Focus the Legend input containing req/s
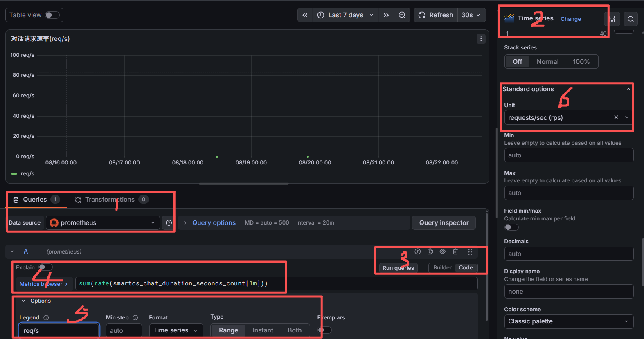This screenshot has width=644, height=339. pyautogui.click(x=59, y=330)
